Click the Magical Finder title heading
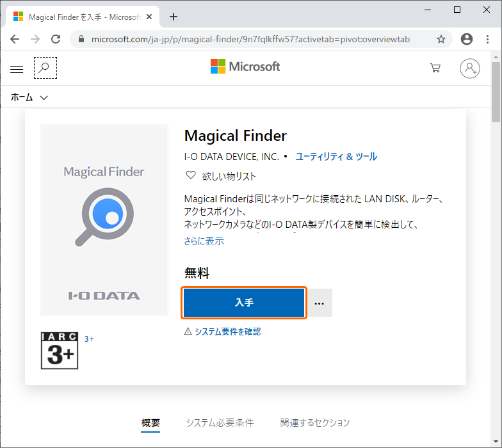502x448 pixels. coord(236,136)
